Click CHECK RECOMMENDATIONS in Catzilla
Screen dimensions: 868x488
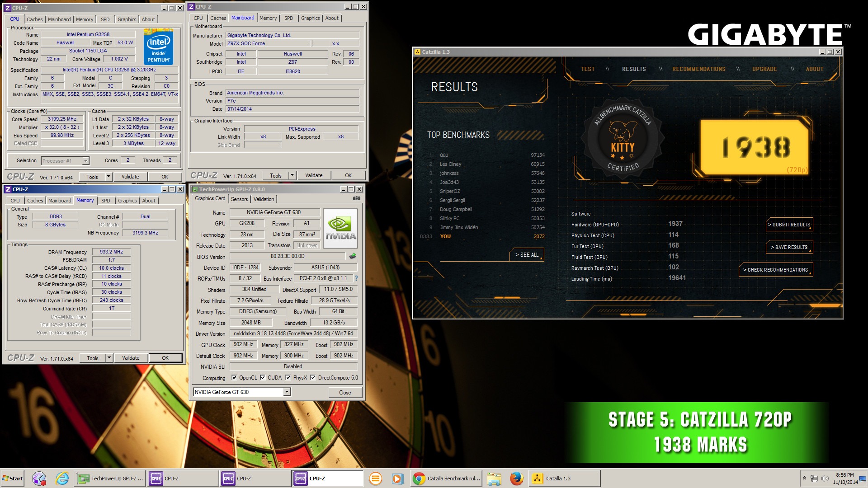[x=775, y=270]
